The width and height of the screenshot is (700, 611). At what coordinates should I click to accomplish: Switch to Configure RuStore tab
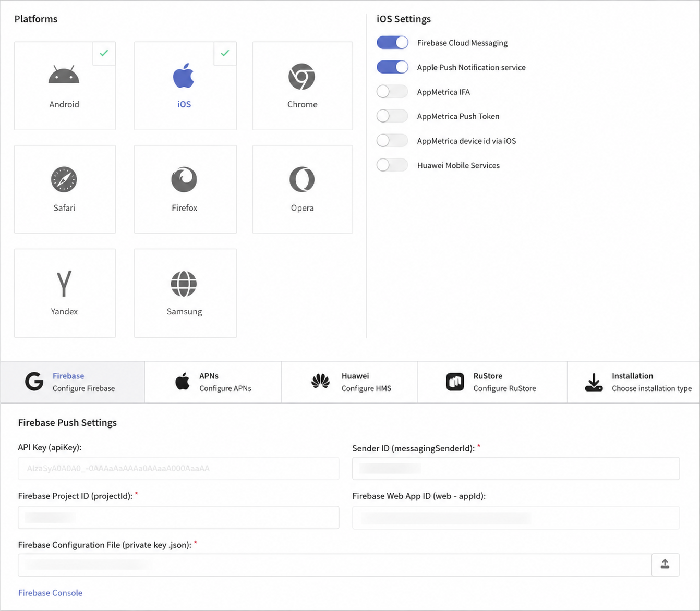pyautogui.click(x=492, y=382)
